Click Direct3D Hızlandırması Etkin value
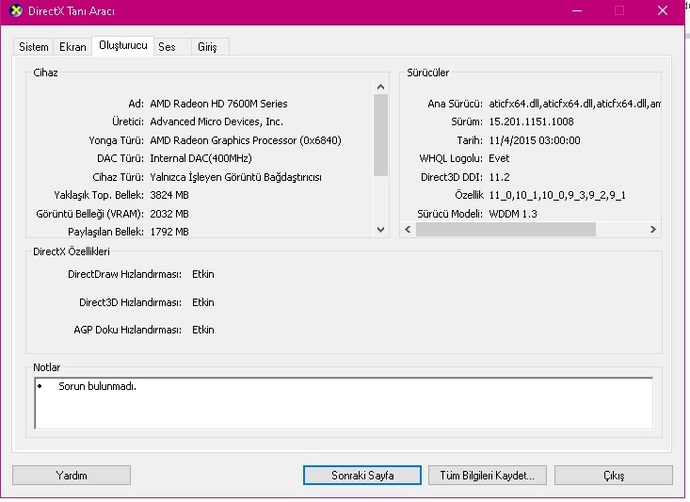This screenshot has height=502, width=690. coord(203,302)
